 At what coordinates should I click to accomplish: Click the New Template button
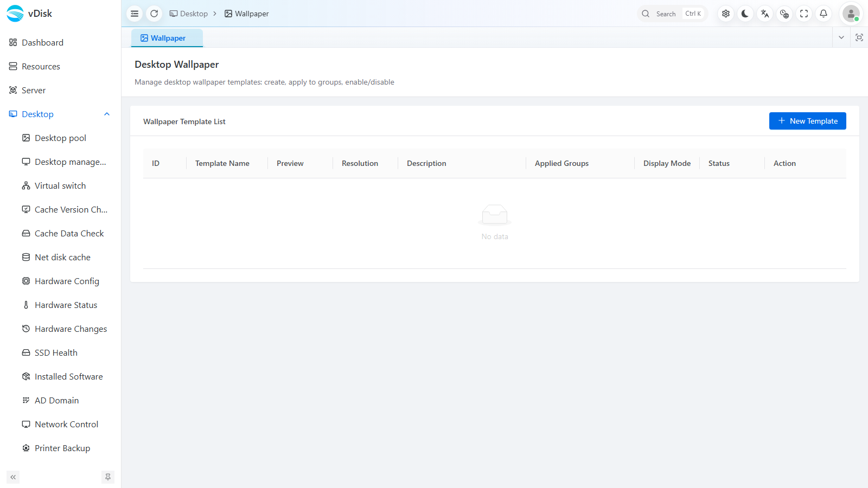point(807,121)
